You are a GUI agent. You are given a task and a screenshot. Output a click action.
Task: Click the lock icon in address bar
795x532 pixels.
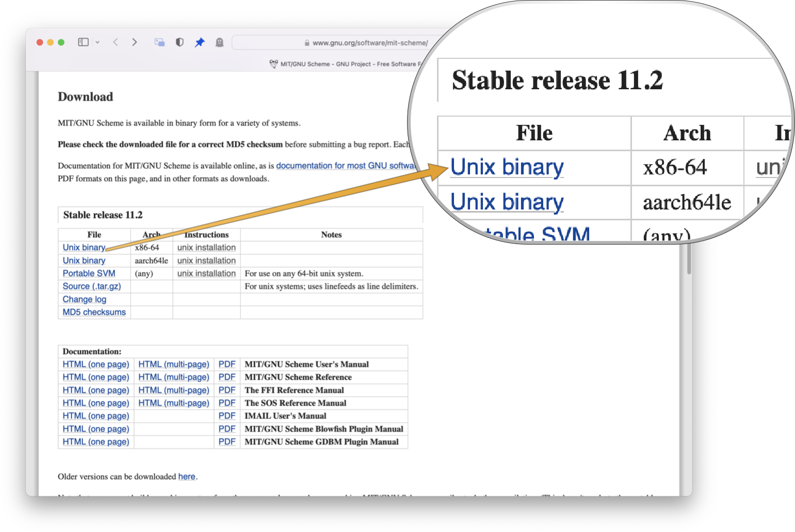[307, 43]
